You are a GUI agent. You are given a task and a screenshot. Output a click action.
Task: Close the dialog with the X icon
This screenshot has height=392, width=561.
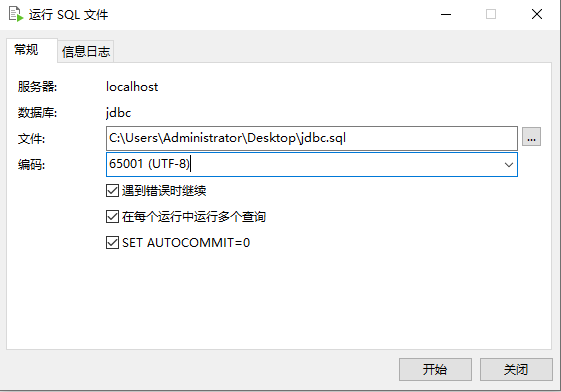coord(537,14)
